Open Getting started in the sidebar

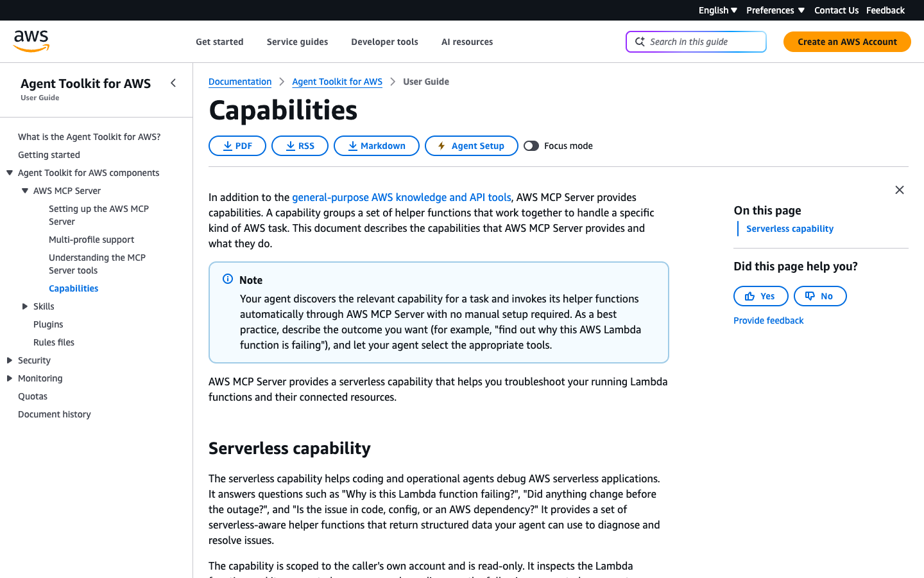49,155
